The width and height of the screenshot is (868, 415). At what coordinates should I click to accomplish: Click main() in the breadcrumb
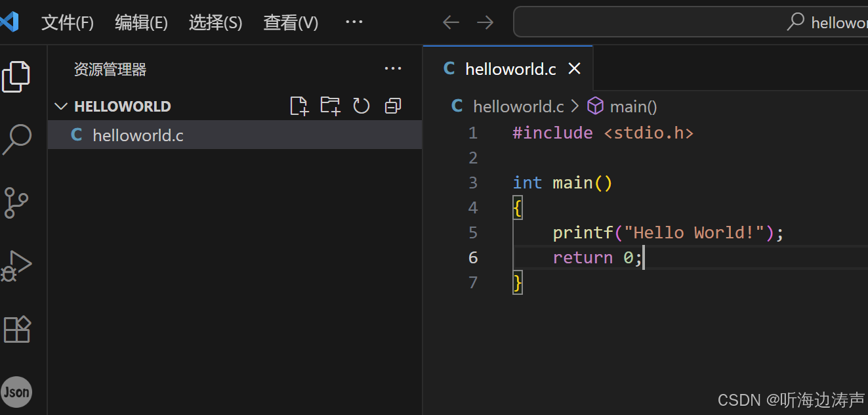pyautogui.click(x=633, y=106)
